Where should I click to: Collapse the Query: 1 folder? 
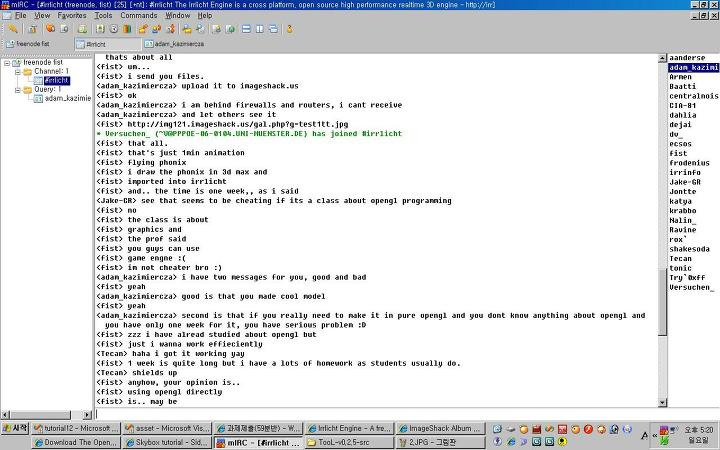[17, 90]
